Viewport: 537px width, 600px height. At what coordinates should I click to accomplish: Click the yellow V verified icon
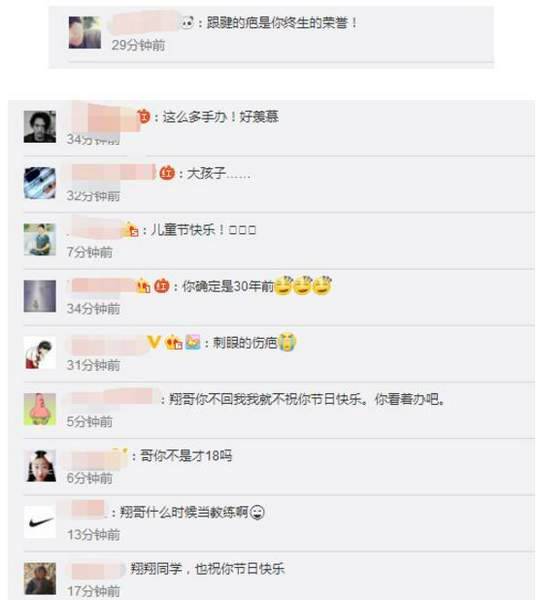(154, 342)
